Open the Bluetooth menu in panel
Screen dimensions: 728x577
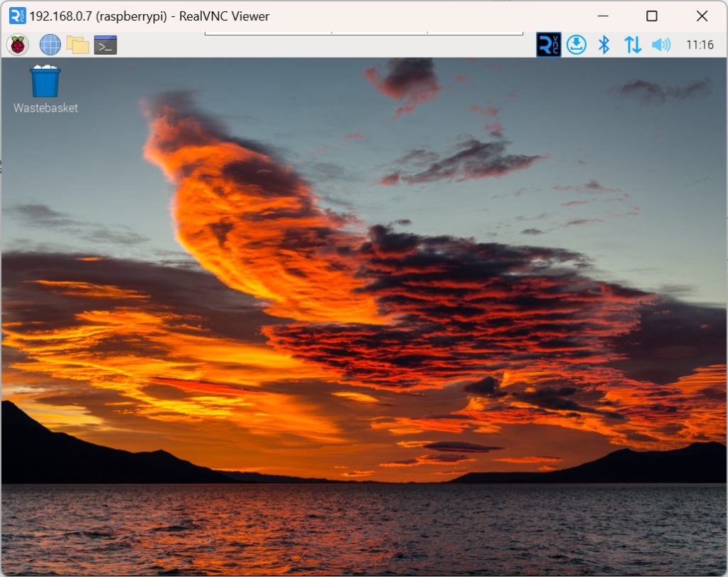coord(604,45)
